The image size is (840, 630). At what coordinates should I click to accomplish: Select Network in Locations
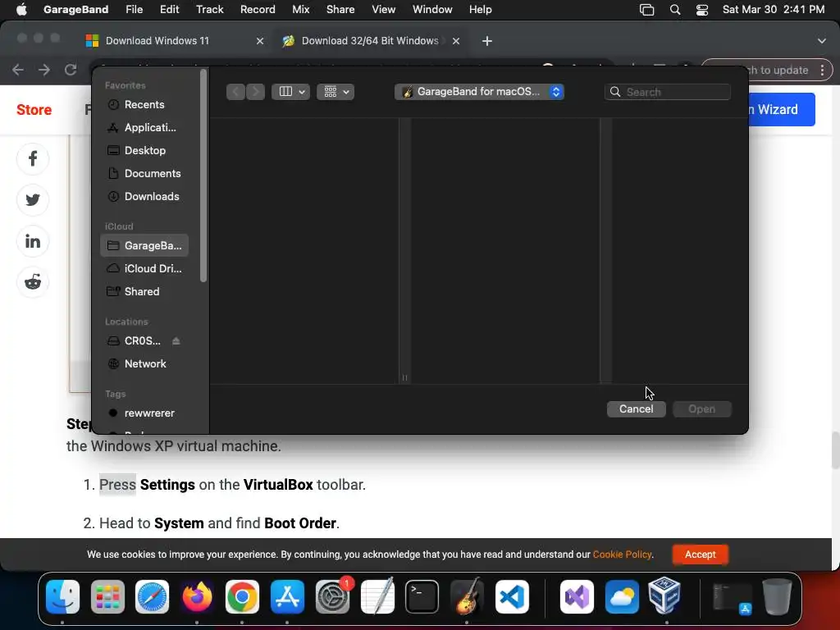(x=144, y=363)
